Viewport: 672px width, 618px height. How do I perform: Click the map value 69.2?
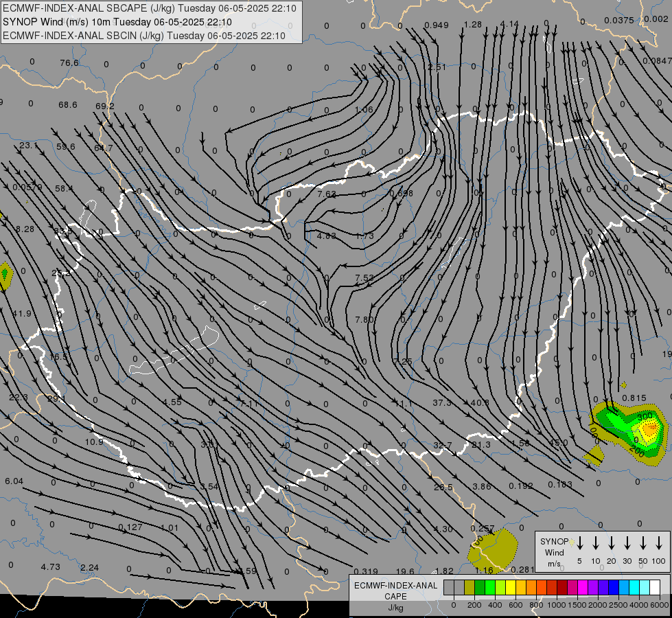pos(104,106)
